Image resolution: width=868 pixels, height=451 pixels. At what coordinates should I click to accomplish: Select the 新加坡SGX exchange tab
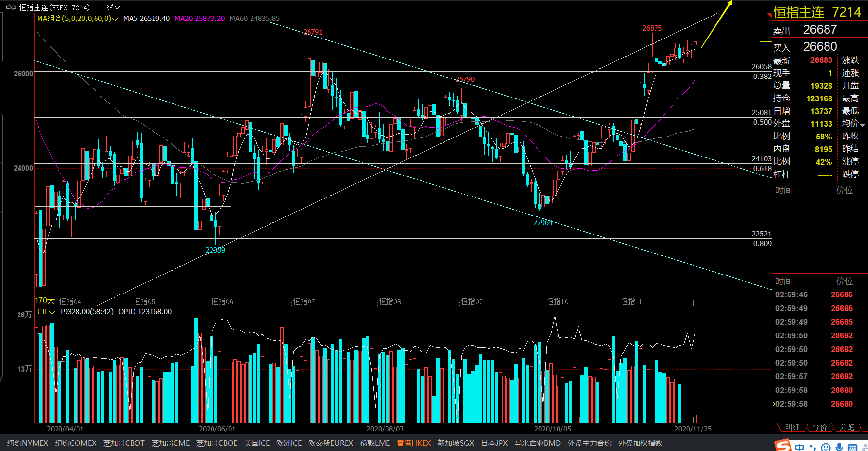click(456, 443)
